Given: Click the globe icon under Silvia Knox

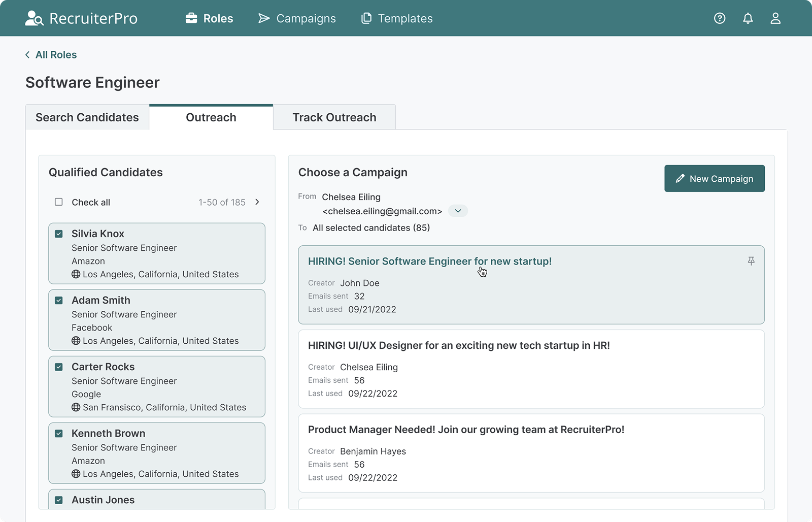Looking at the screenshot, I should (x=76, y=274).
